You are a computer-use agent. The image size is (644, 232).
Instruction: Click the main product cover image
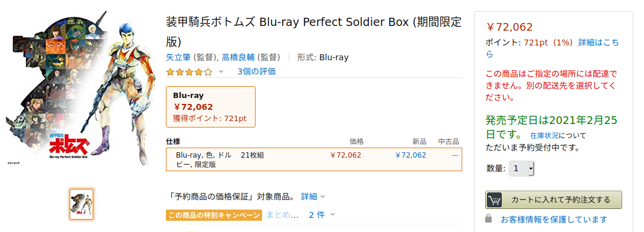[x=78, y=89]
